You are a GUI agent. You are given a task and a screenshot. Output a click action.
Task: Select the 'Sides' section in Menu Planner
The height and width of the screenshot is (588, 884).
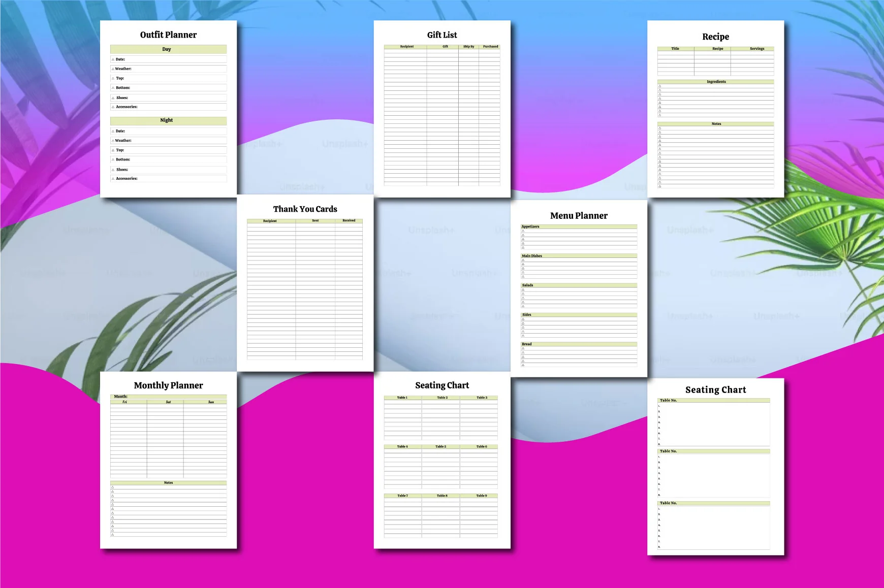[579, 315]
